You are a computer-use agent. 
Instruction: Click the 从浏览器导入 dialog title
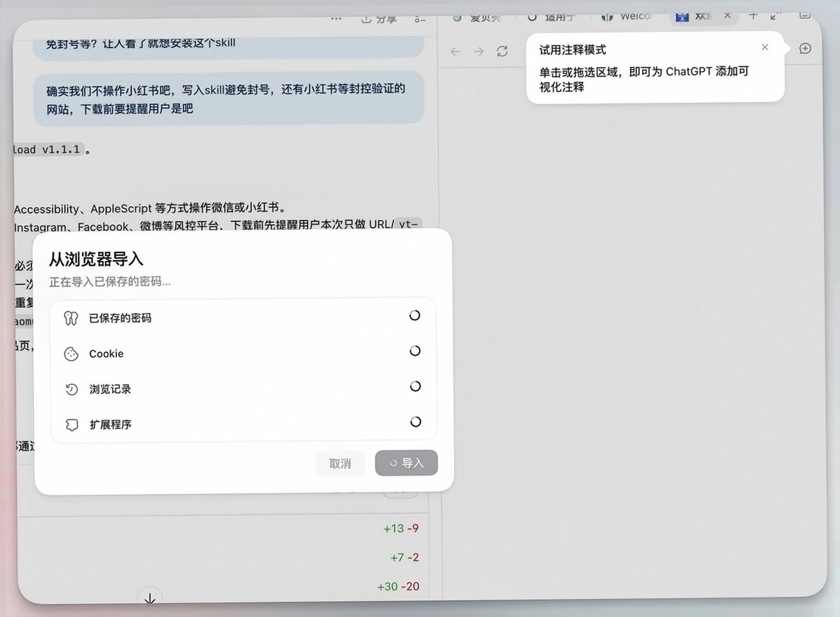click(x=96, y=260)
